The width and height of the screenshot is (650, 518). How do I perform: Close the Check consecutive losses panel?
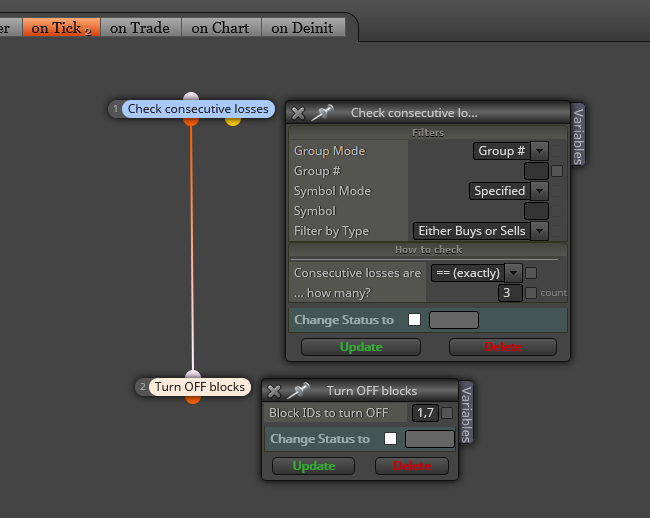tap(298, 113)
